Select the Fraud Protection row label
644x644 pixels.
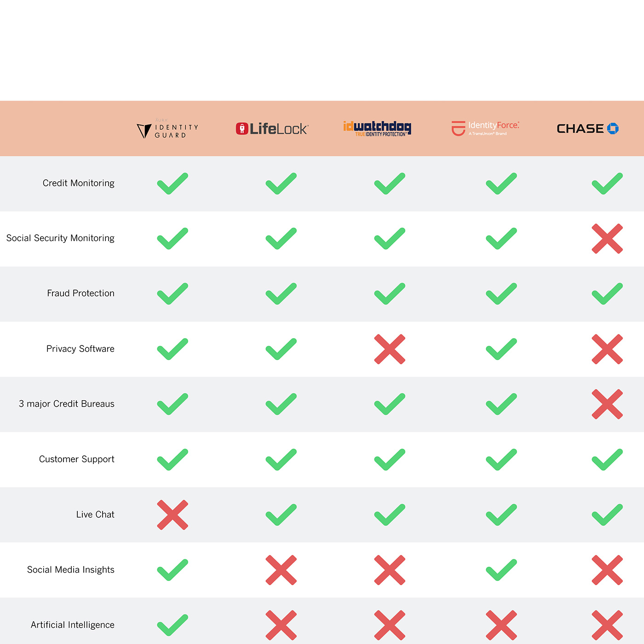click(80, 293)
